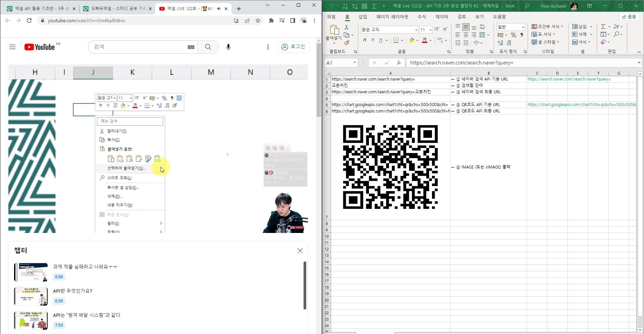
Task: Open the 삽입 ribbon tab
Action: 363,16
